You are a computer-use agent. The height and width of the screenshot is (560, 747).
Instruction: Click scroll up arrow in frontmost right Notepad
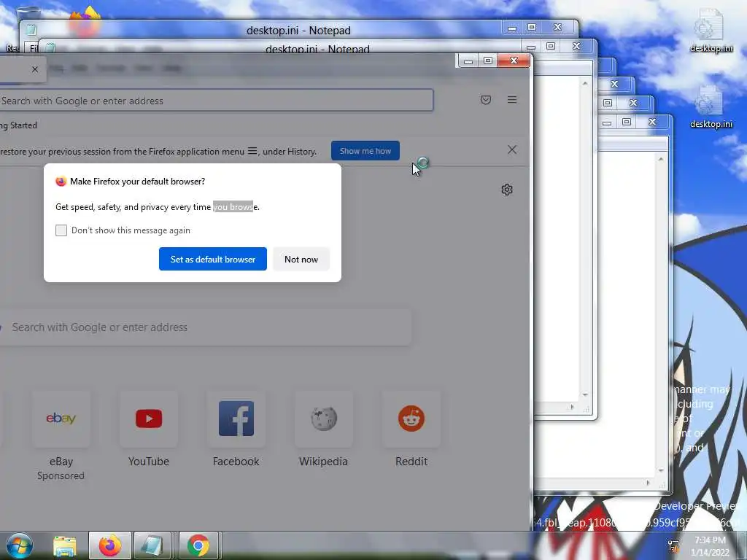(661, 159)
